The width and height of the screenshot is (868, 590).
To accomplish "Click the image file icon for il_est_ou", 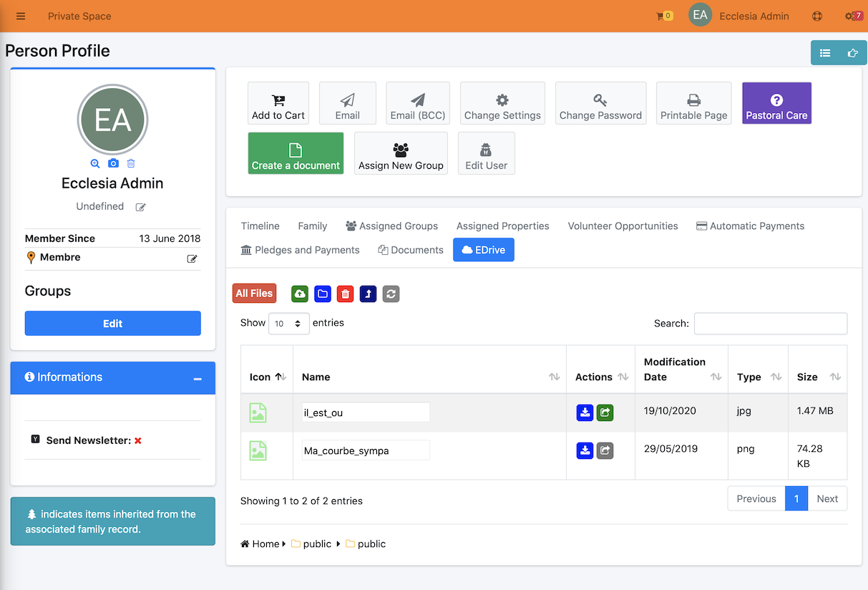I will (258, 412).
